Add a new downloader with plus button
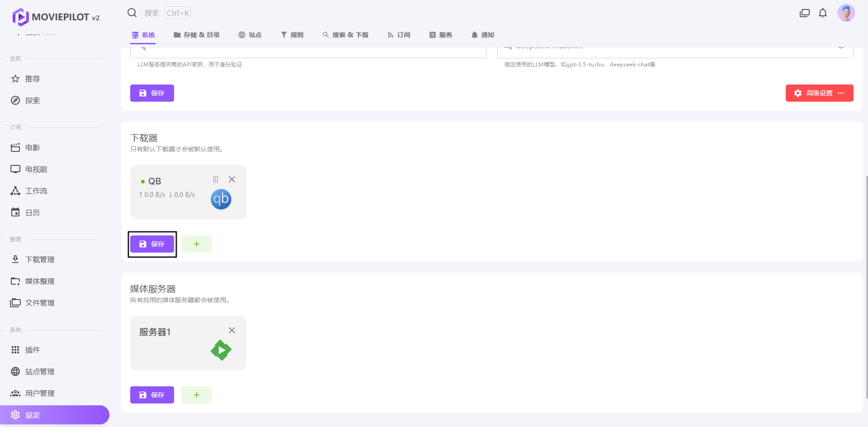The width and height of the screenshot is (868, 427). 197,244
